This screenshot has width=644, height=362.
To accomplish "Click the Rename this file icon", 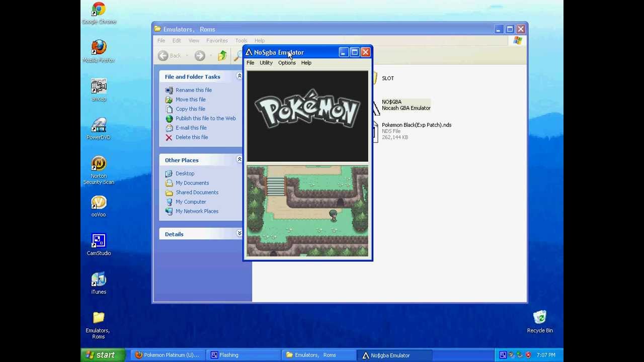I will pyautogui.click(x=169, y=90).
